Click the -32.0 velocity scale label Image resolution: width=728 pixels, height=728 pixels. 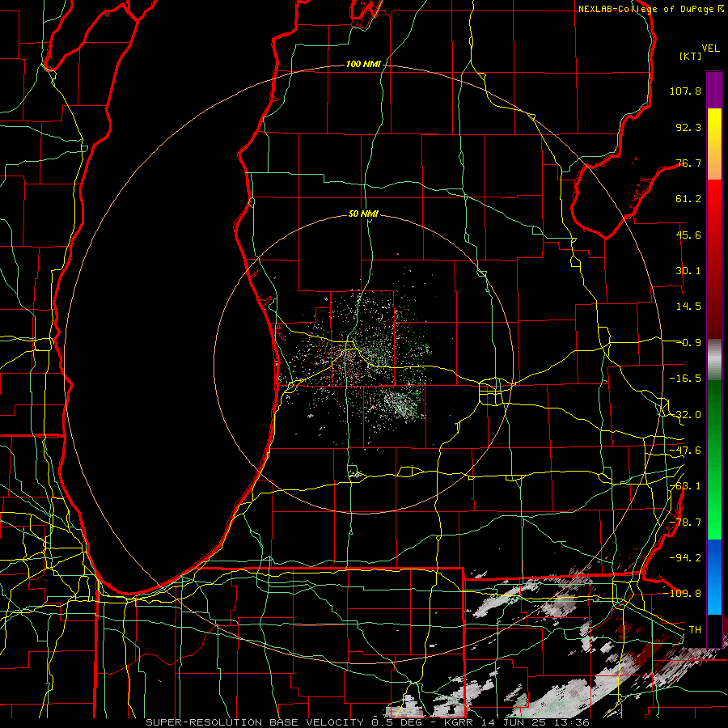pos(685,415)
